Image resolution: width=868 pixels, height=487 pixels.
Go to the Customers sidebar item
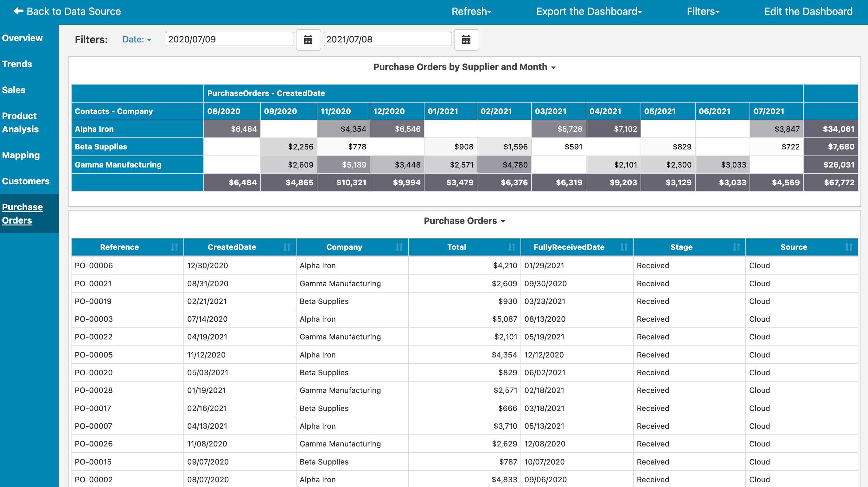pyautogui.click(x=26, y=181)
